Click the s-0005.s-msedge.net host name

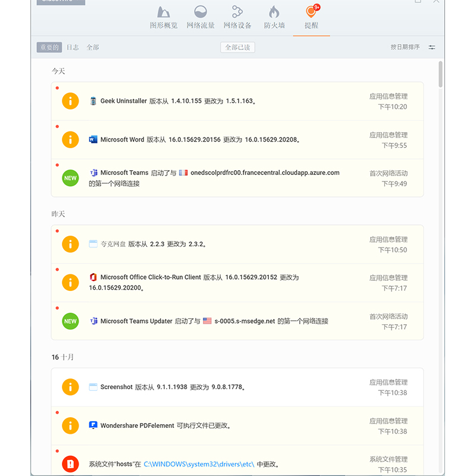[245, 321]
